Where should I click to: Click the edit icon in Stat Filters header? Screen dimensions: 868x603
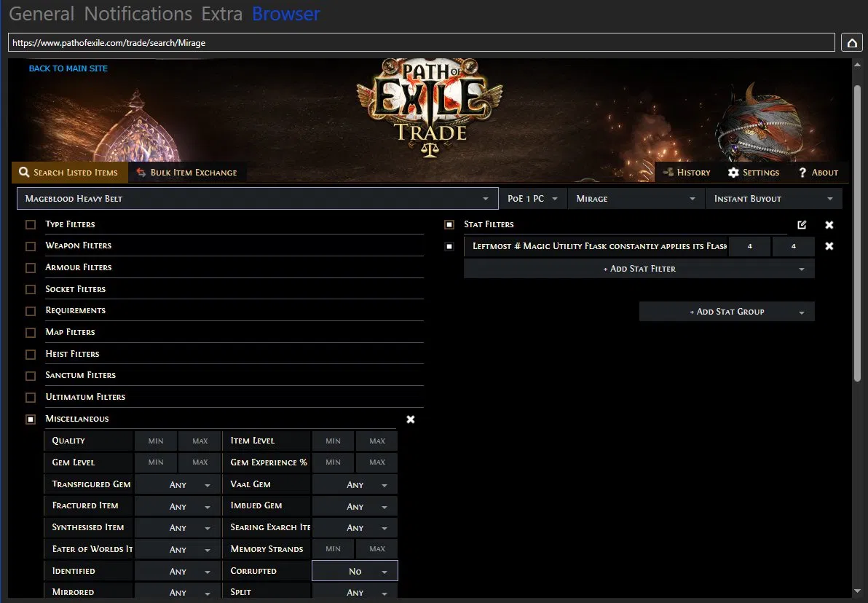[802, 224]
